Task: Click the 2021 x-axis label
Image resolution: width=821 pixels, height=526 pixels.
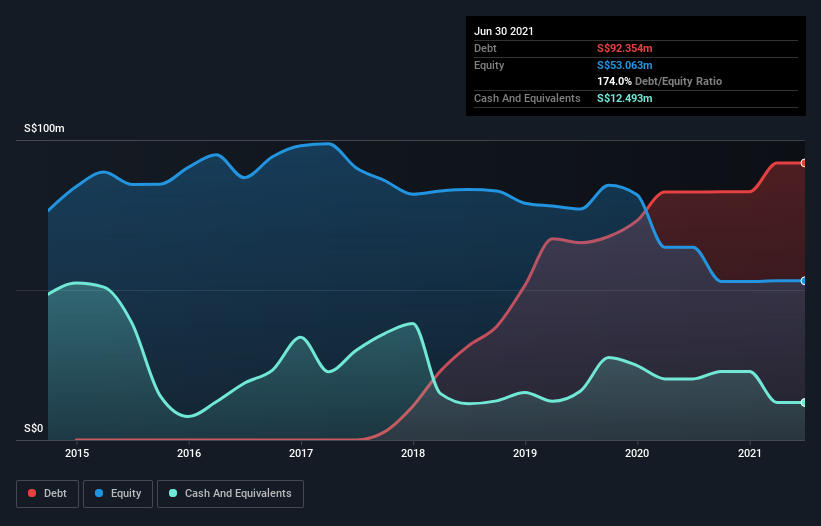Action: (x=749, y=453)
